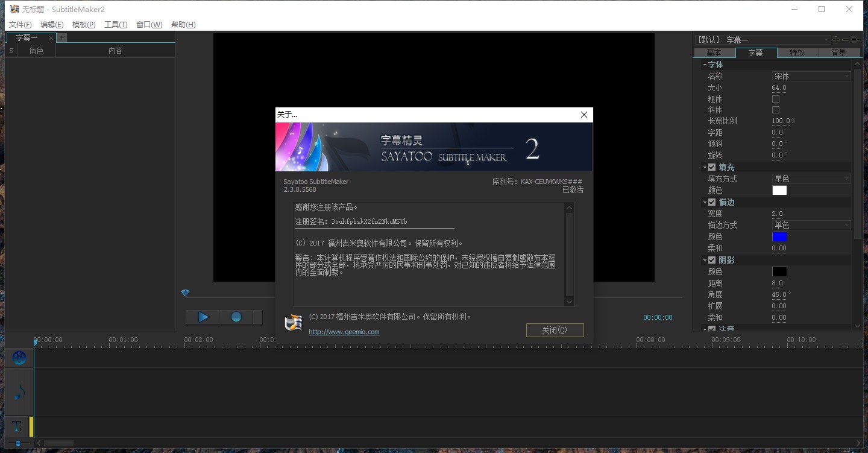Open the 编辑(E) menu
The image size is (868, 453).
click(52, 25)
